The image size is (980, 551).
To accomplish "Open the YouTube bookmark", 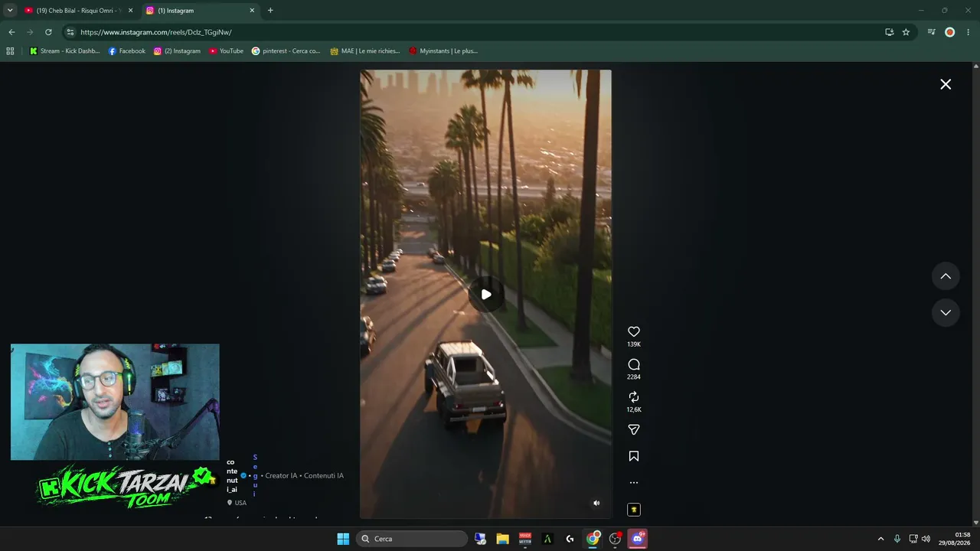I will [226, 51].
